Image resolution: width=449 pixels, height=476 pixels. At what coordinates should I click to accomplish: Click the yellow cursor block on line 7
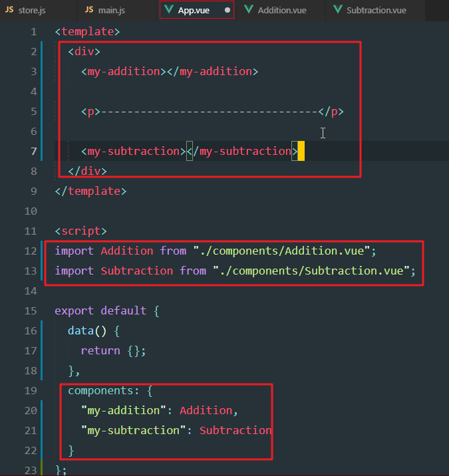click(301, 151)
